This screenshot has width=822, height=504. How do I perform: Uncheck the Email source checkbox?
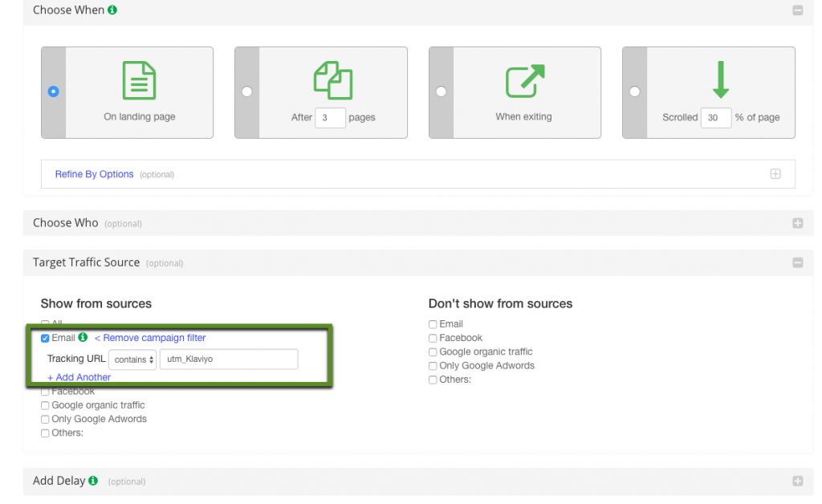[45, 338]
